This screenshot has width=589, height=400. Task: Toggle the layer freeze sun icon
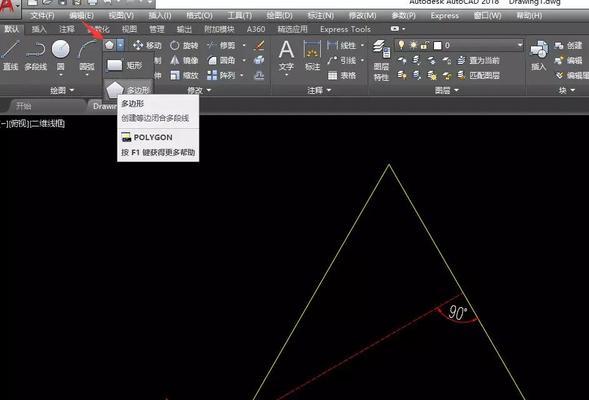413,45
